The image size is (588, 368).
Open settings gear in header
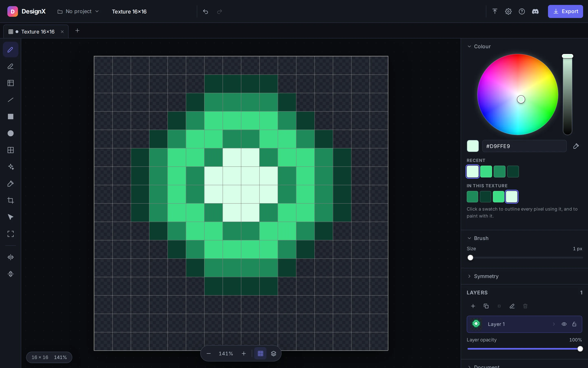[x=508, y=11]
